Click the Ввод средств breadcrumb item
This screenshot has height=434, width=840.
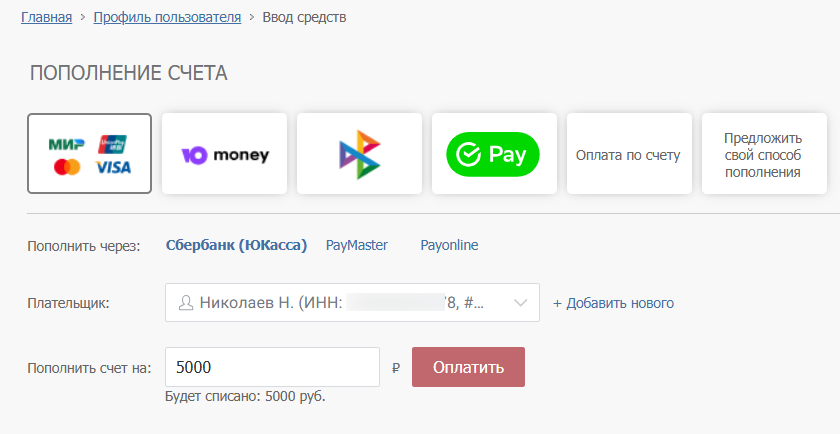[x=304, y=17]
